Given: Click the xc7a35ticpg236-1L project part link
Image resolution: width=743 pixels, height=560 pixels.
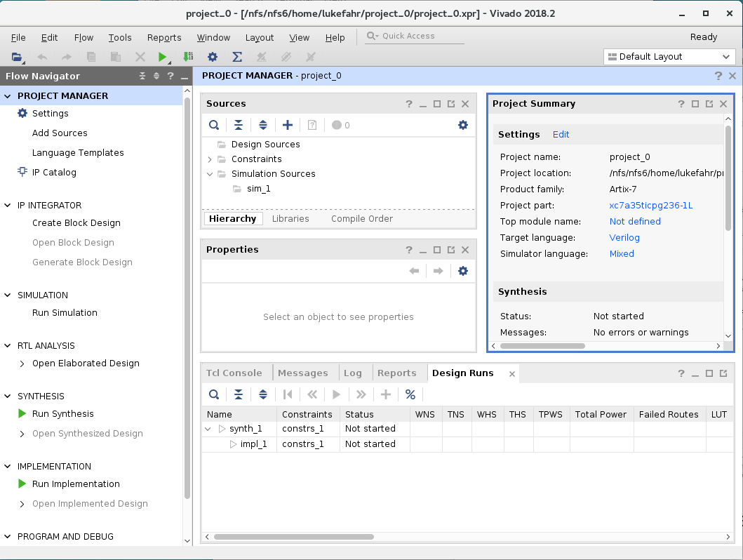Looking at the screenshot, I should tap(651, 205).
